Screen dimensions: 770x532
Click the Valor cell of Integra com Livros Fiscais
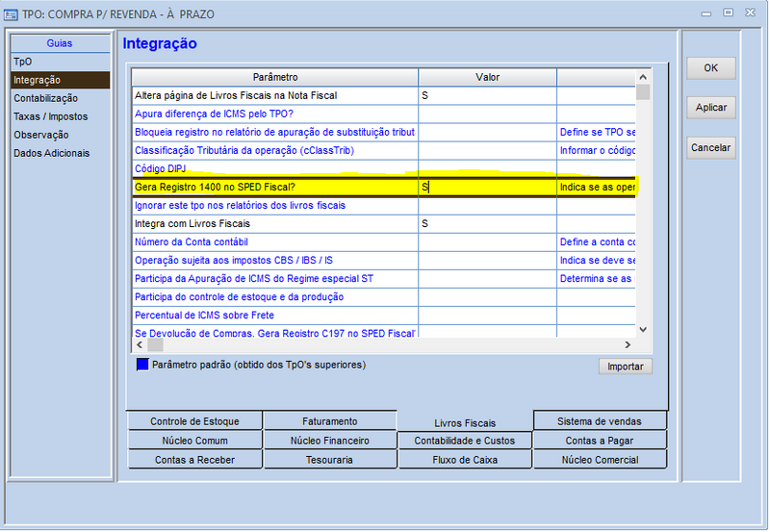tap(486, 224)
